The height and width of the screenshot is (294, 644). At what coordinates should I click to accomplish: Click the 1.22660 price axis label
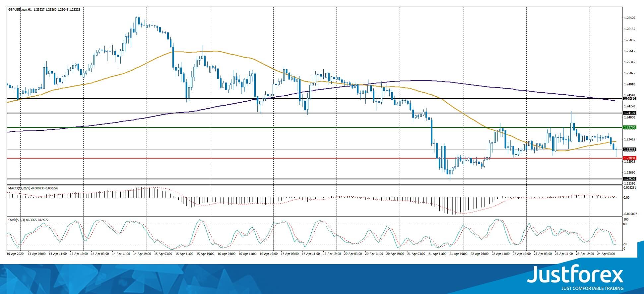pos(629,172)
